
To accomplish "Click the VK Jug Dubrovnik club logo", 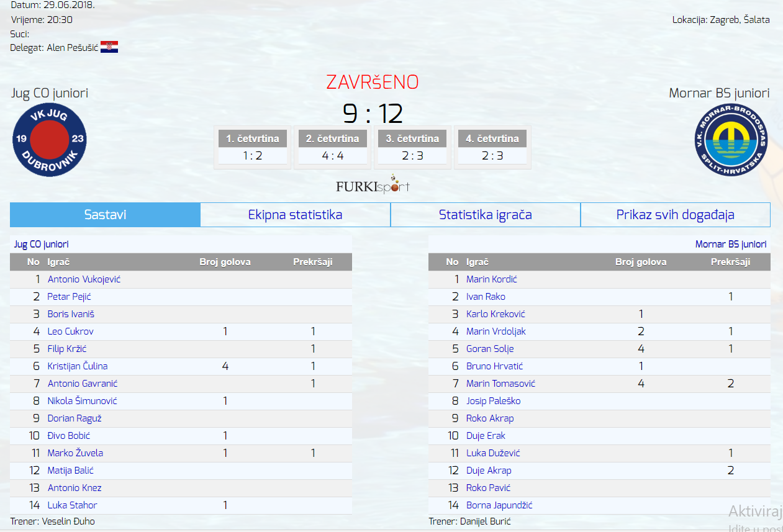I will tap(50, 139).
